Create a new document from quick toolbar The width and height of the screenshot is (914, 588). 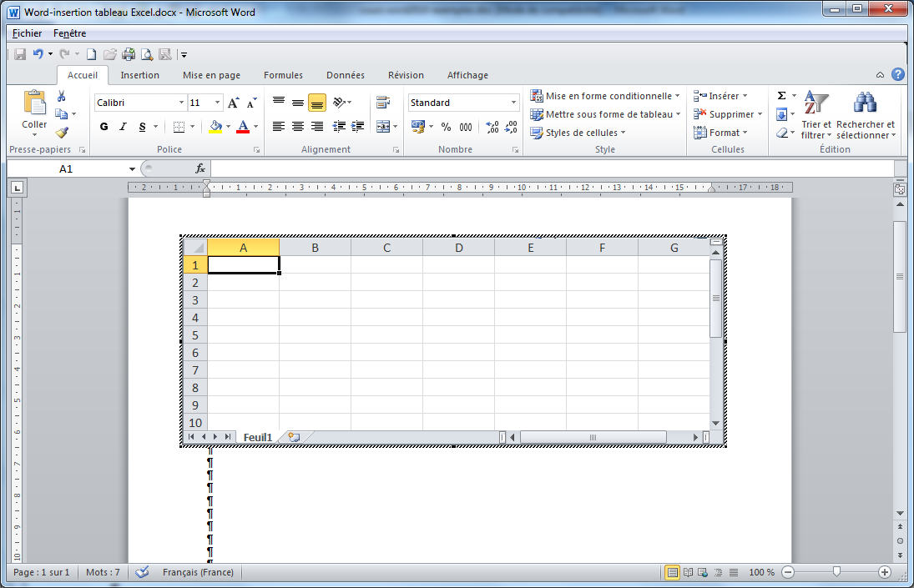pyautogui.click(x=92, y=54)
